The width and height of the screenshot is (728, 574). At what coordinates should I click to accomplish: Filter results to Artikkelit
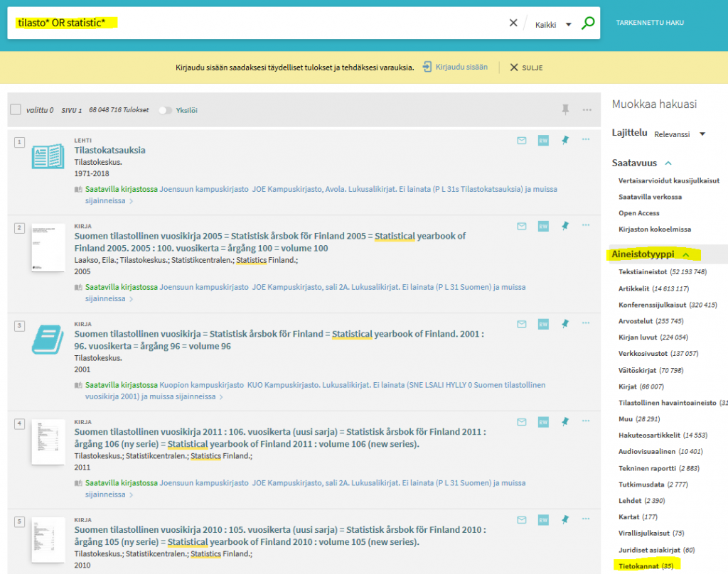tap(653, 288)
